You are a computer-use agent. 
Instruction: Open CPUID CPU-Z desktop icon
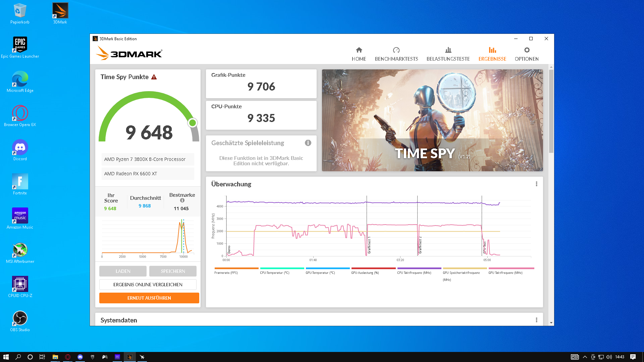pos(20,284)
